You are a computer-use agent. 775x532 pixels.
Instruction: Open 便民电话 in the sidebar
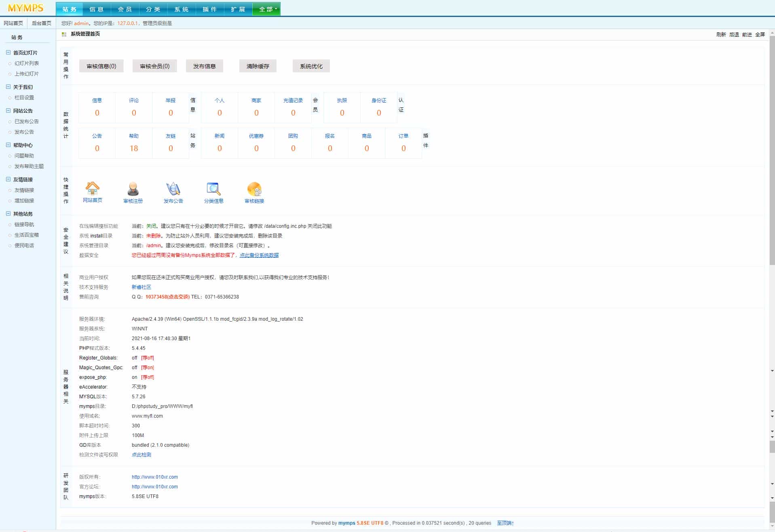(x=24, y=245)
